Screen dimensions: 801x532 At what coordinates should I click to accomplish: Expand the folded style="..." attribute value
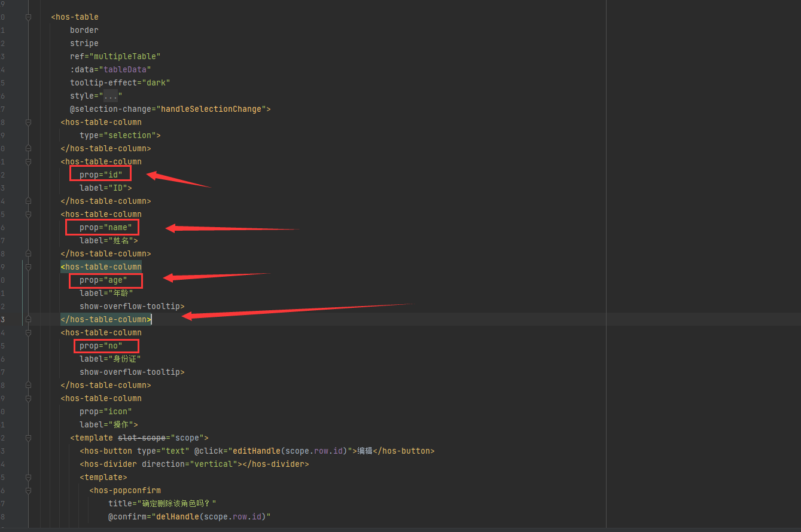click(111, 96)
